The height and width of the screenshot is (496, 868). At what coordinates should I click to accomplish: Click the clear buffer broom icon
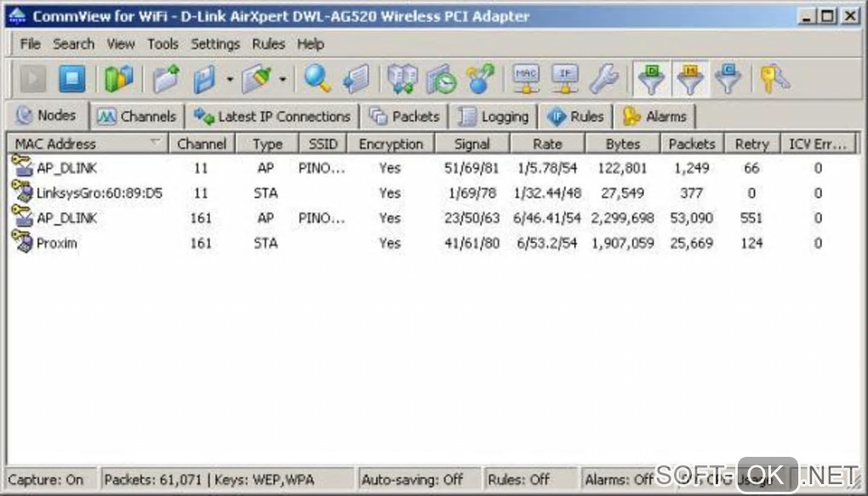coord(257,79)
